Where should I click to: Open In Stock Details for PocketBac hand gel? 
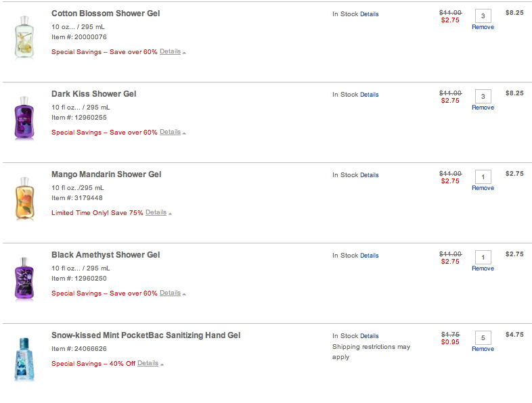370,336
